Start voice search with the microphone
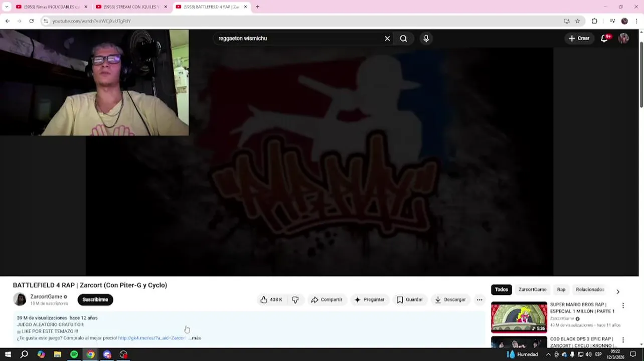This screenshot has height=361, width=644. pos(426,39)
